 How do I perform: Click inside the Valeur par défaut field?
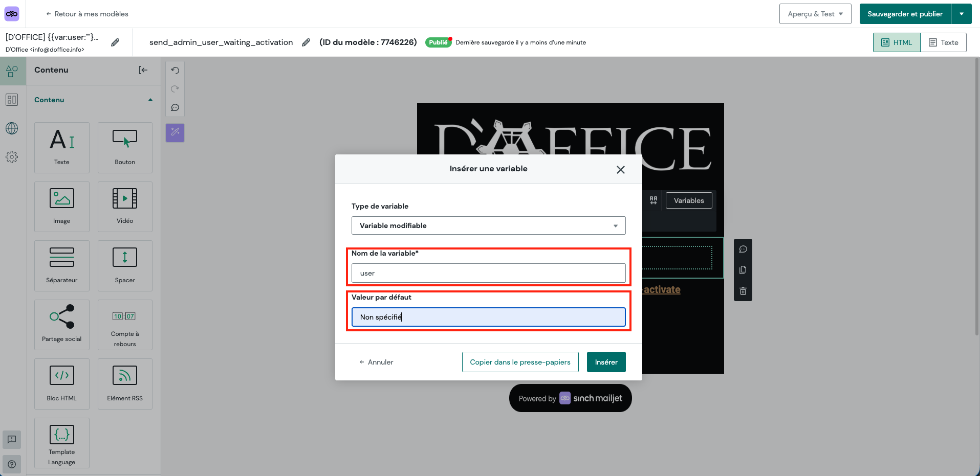(488, 317)
